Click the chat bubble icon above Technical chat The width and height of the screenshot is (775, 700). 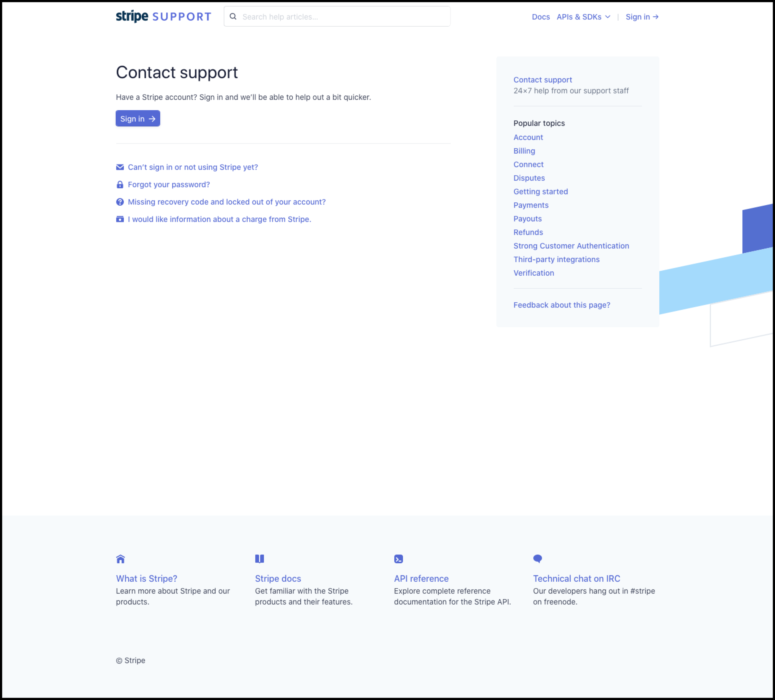pyautogui.click(x=538, y=559)
